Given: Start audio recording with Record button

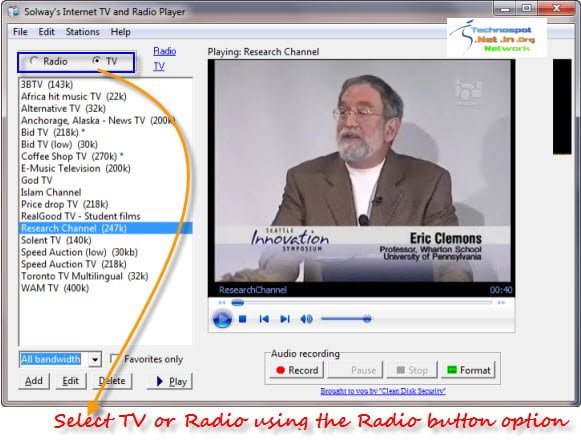Looking at the screenshot, I should click(x=297, y=370).
